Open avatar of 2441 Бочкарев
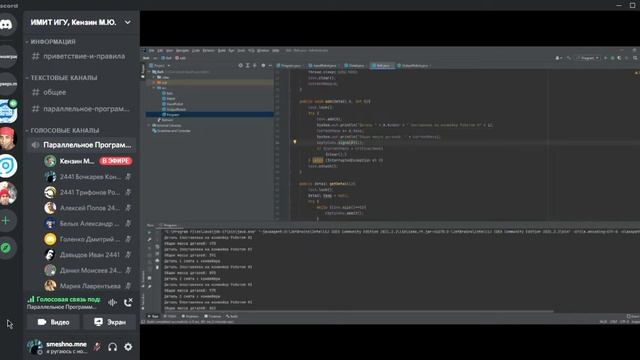The width and height of the screenshot is (640, 360). [x=50, y=177]
